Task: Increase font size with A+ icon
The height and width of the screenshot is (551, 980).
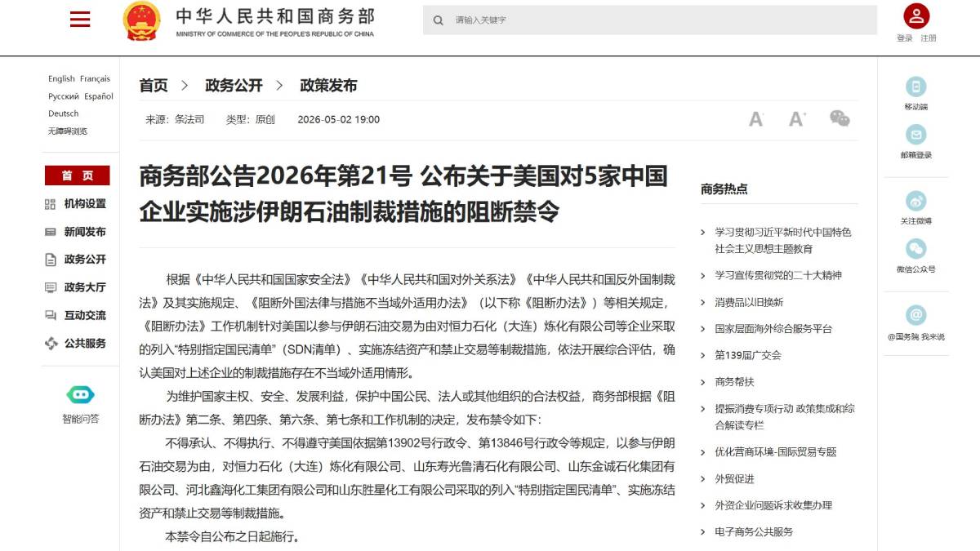Action: click(x=797, y=119)
